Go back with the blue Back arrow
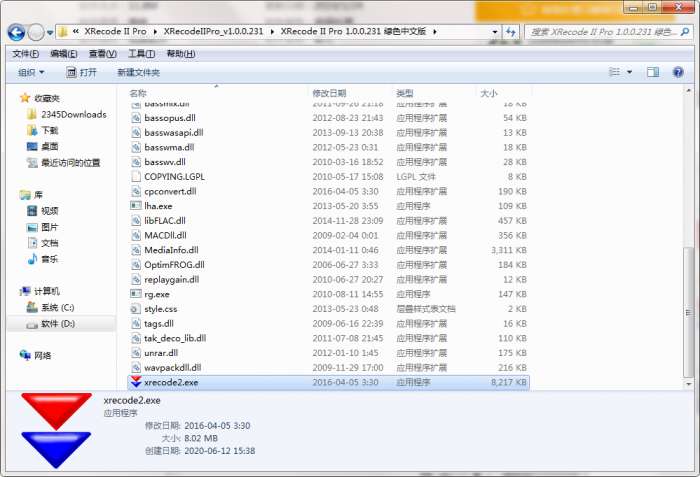 pyautogui.click(x=17, y=32)
